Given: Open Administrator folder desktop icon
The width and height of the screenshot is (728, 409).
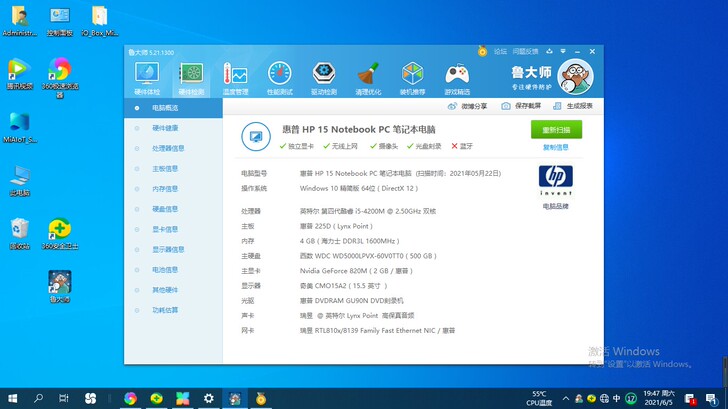Looking at the screenshot, I should [20, 21].
